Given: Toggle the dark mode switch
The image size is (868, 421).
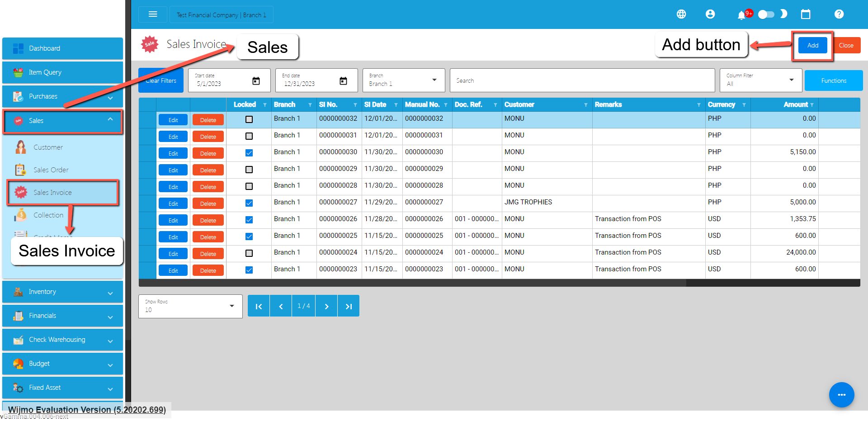Looking at the screenshot, I should tap(766, 14).
